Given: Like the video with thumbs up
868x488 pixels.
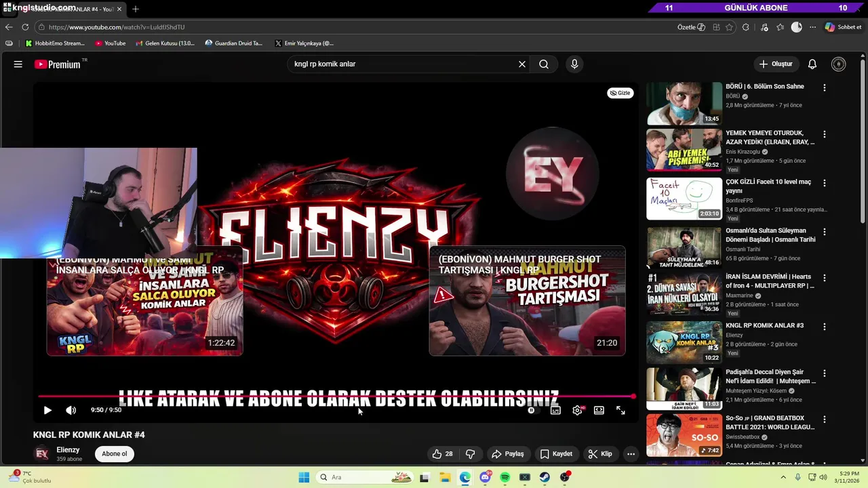Looking at the screenshot, I should tap(444, 454).
